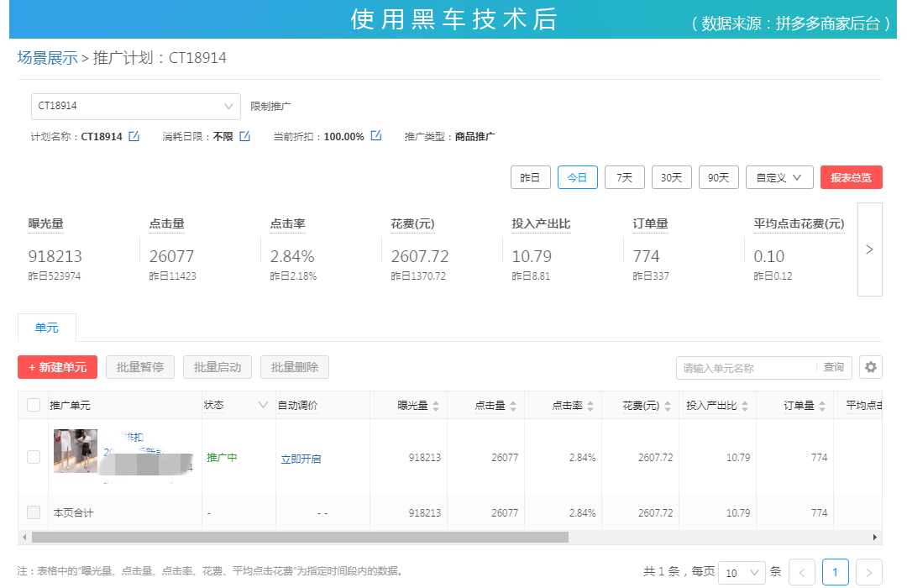Show more metrics with right arrow panel
The height and width of the screenshot is (588, 907).
pos(869,249)
